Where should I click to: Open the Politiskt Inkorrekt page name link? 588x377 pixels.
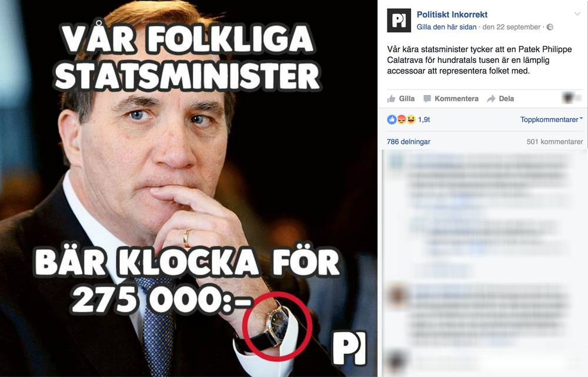tap(452, 15)
